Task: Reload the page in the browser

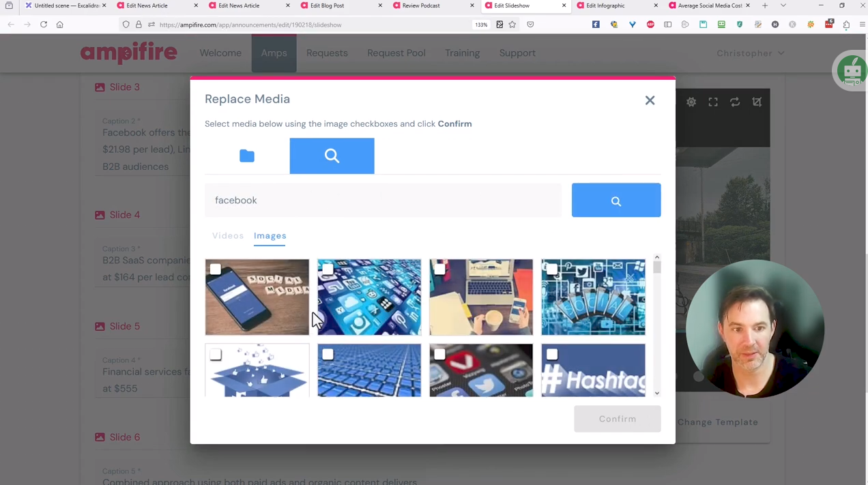Action: point(44,25)
